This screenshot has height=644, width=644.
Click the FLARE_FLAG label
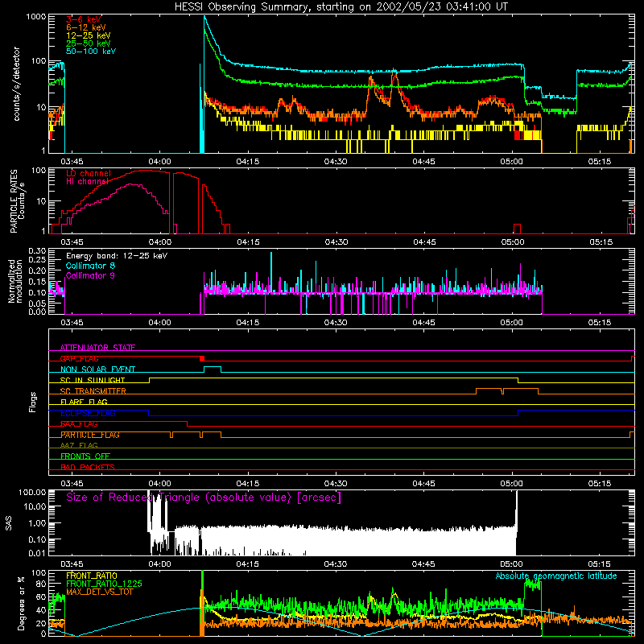[84, 402]
